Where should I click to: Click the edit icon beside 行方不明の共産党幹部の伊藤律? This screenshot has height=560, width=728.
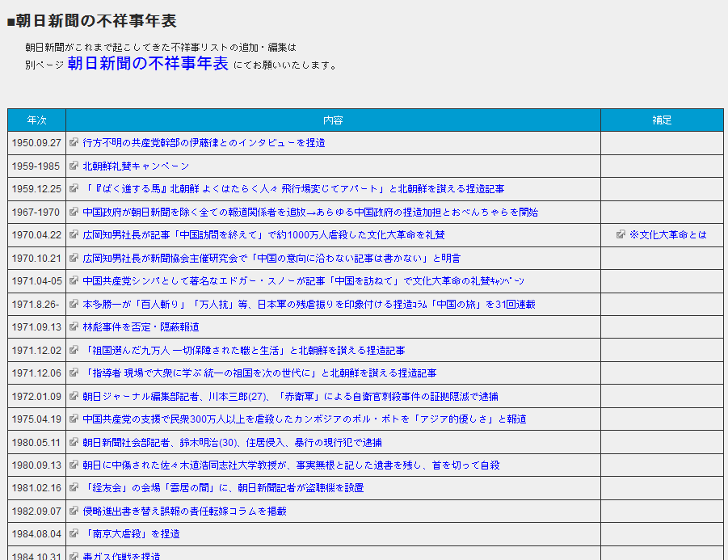[x=74, y=142]
